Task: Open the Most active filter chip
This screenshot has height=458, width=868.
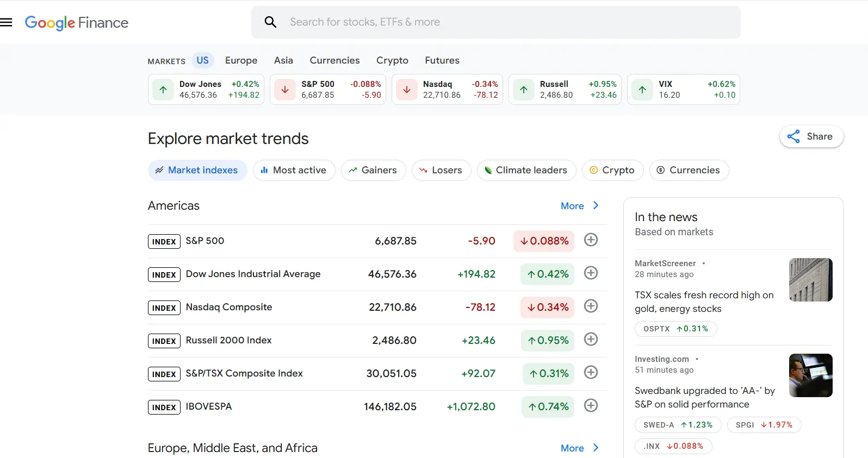Action: (294, 170)
